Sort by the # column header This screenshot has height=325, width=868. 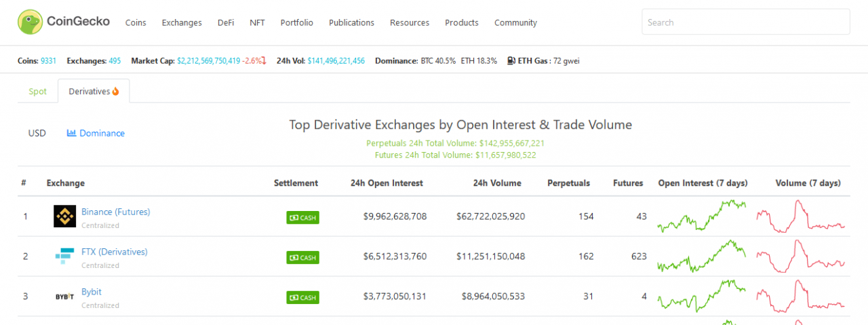pyautogui.click(x=24, y=183)
